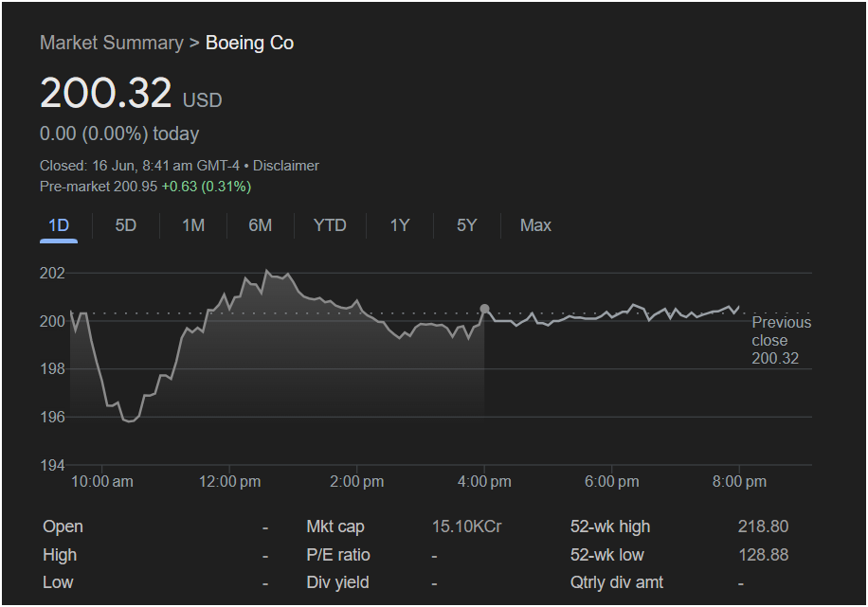Screen dimensions: 868x607
Task: Click the Qtrly div amt label
Action: click(x=617, y=582)
